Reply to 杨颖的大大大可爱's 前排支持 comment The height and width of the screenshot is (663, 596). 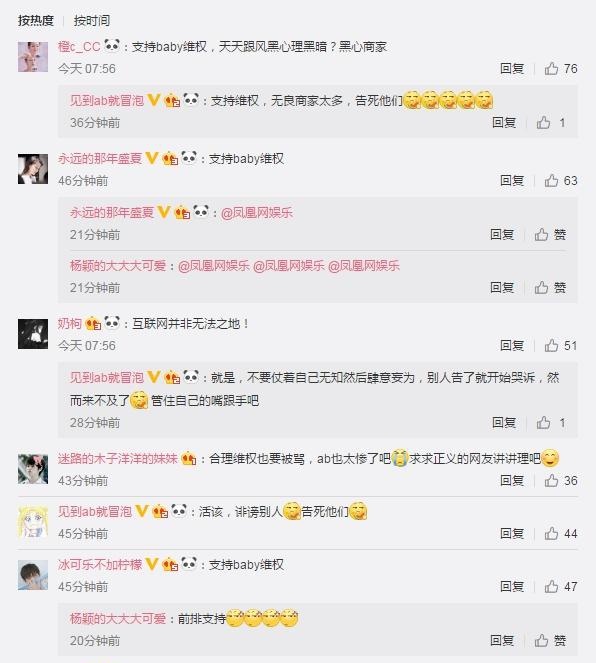[502, 640]
